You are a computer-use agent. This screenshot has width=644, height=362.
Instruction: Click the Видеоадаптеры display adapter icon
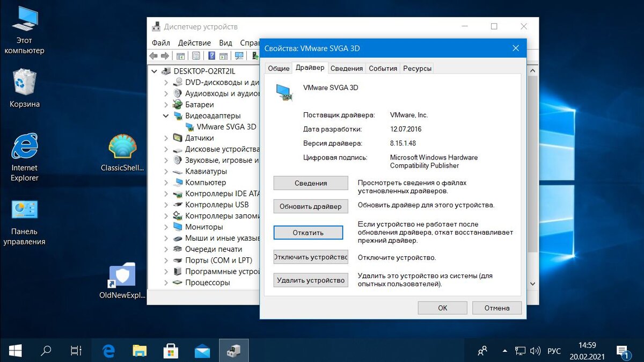(x=178, y=115)
